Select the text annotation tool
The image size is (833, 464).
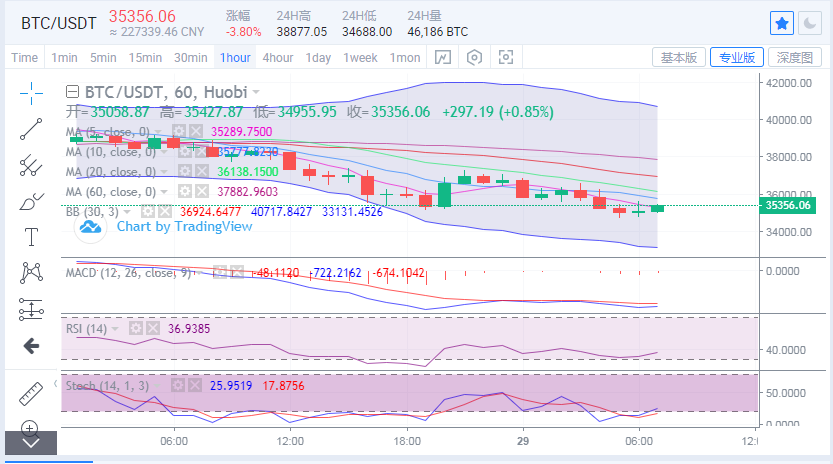pyautogui.click(x=31, y=237)
